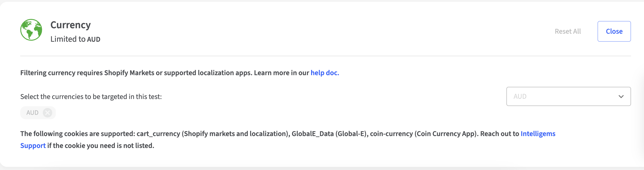
Task: Follow the Intelligems link text
Action: click(538, 134)
